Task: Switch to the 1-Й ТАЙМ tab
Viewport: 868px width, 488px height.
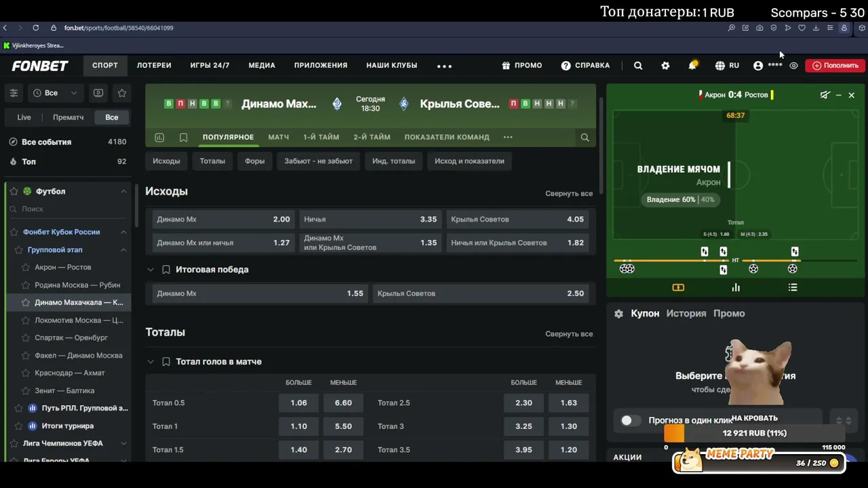Action: click(x=321, y=137)
